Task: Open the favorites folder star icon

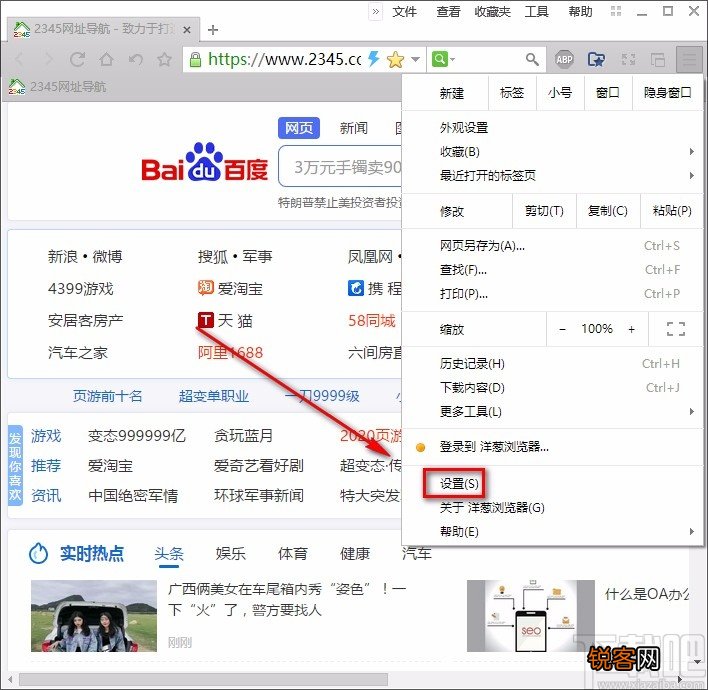Action: tap(596, 59)
